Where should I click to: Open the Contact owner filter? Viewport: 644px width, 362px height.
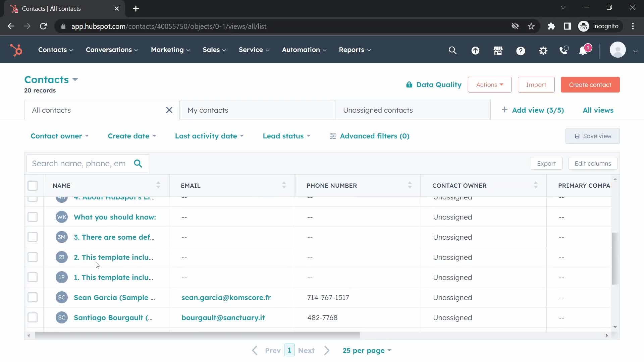60,136
